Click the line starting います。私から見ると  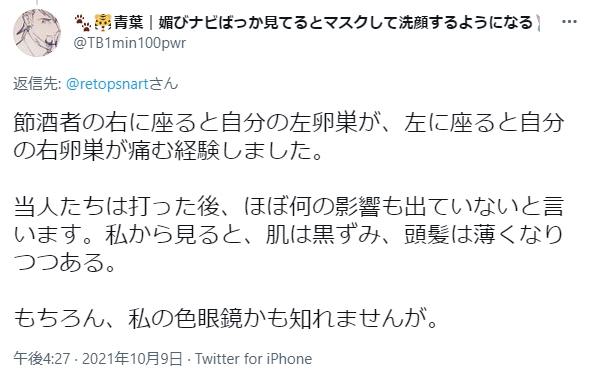[x=289, y=235]
